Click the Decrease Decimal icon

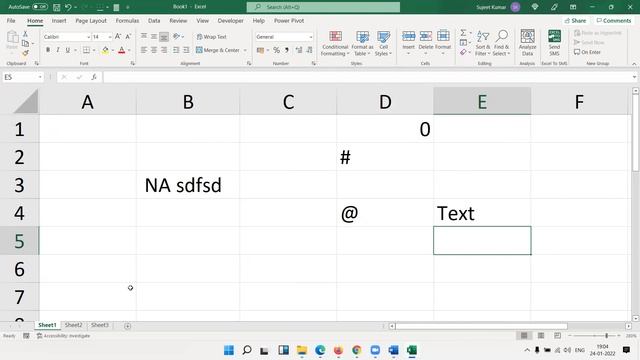click(x=309, y=50)
